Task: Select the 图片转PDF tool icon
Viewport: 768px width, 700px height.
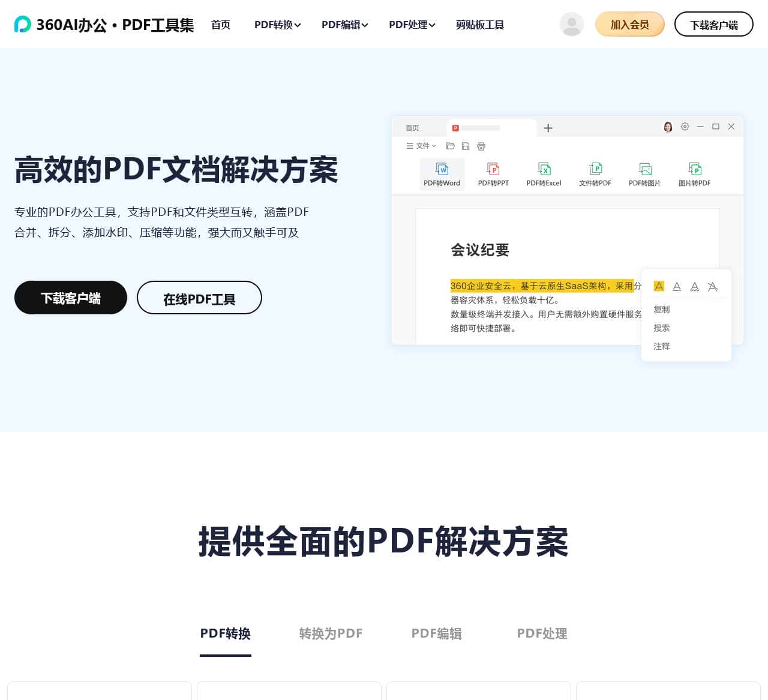Action: coord(694,170)
